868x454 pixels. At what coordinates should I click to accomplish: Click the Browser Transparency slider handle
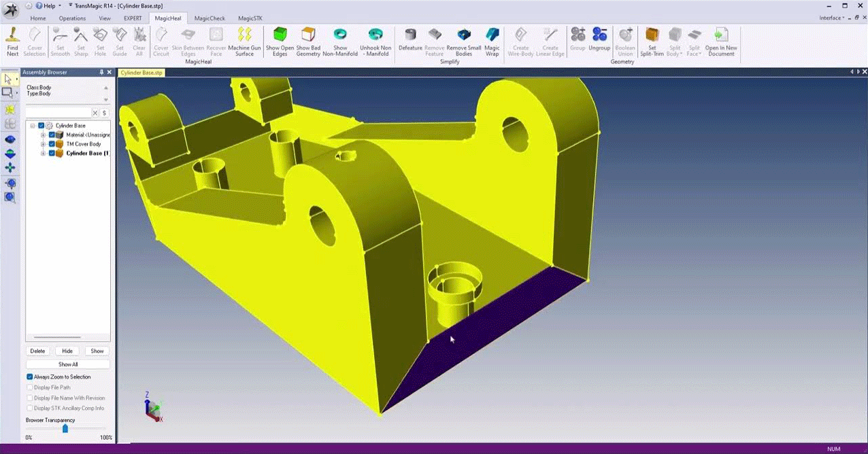point(65,429)
